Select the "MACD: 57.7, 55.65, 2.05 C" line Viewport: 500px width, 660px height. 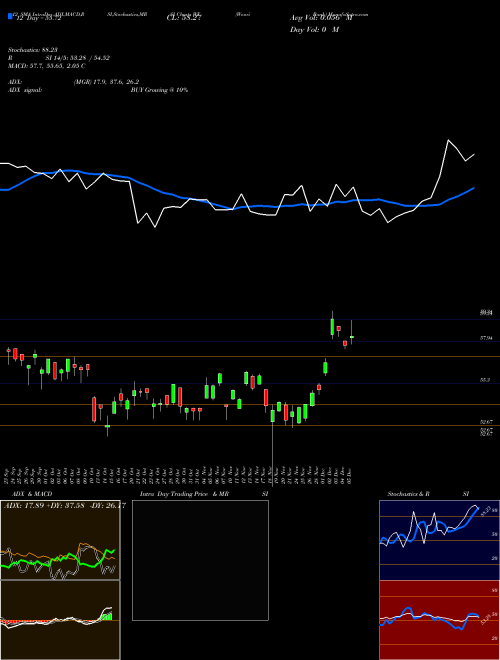[x=47, y=66]
